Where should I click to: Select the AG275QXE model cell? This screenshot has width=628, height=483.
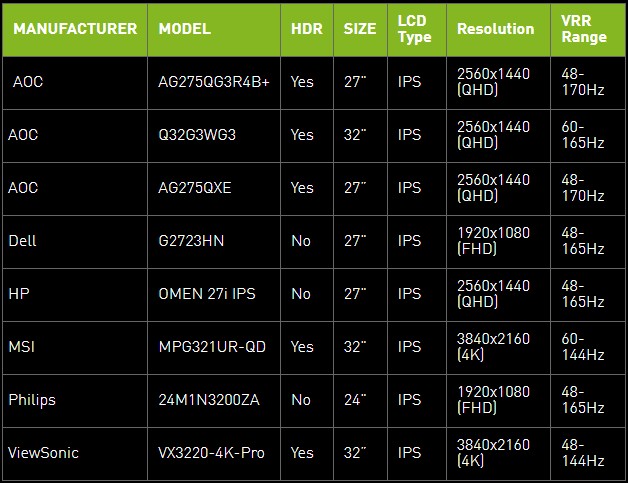(195, 188)
